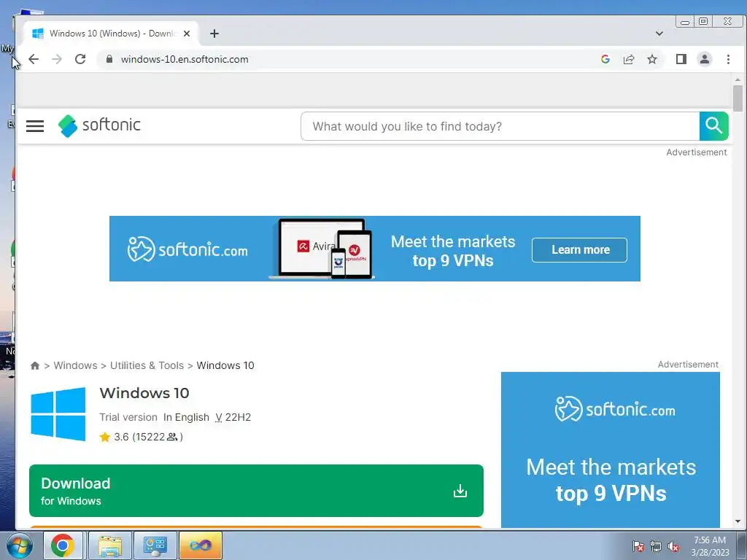This screenshot has width=747, height=560.
Task: Click the vertical scrollbar thumb
Action: [x=738, y=98]
